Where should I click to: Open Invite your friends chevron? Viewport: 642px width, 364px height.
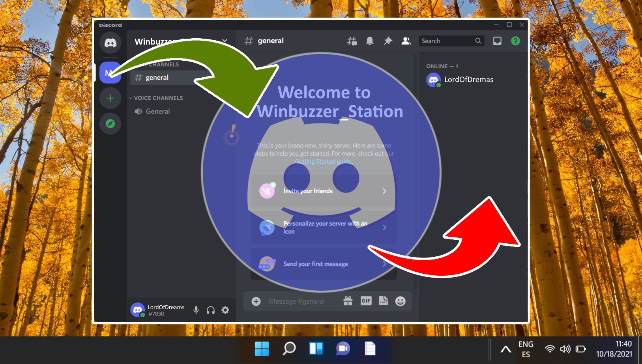point(384,191)
